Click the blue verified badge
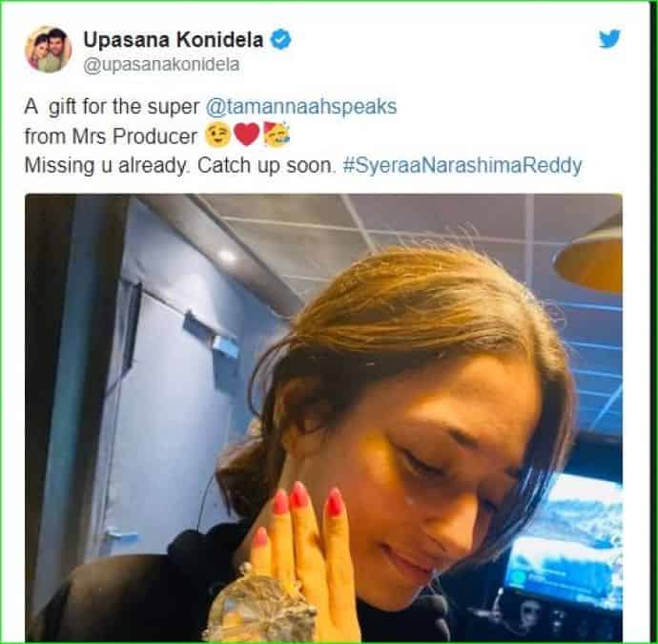658x644 pixels. 280,40
